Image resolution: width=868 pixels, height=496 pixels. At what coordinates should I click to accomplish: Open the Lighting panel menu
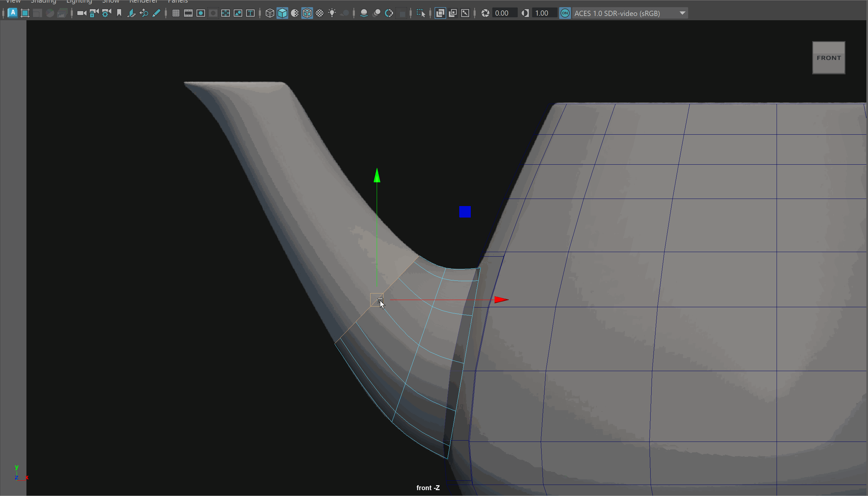(x=79, y=2)
